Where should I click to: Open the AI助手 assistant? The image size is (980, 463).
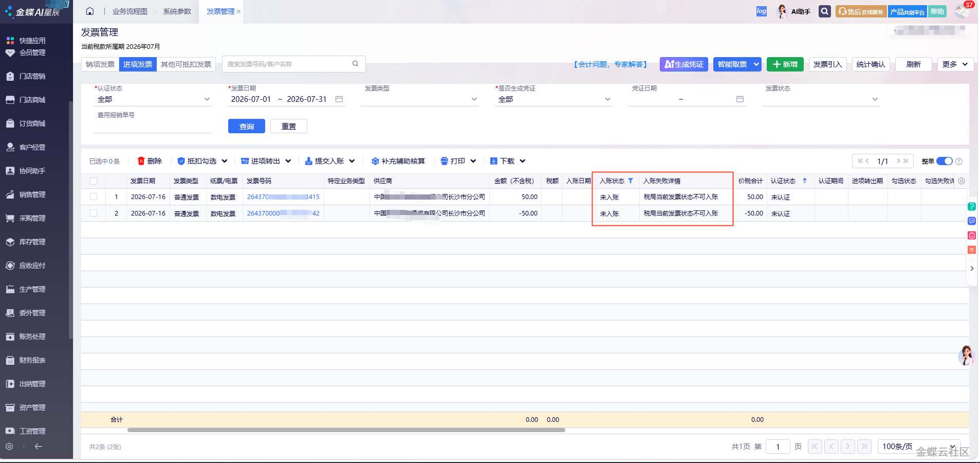pyautogui.click(x=794, y=11)
